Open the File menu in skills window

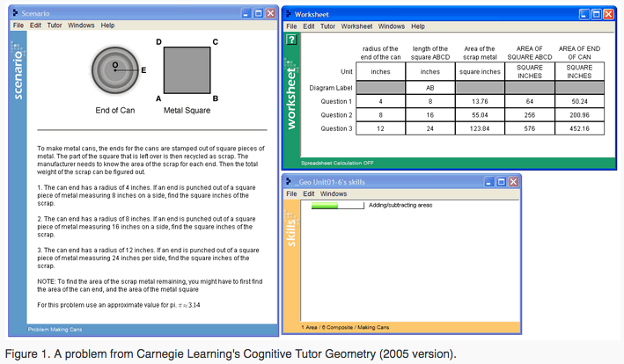(x=291, y=194)
